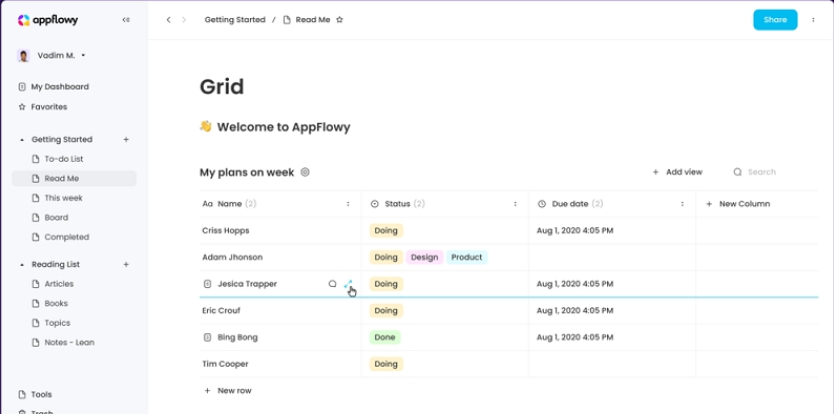Select the Tim Cooper cell

click(280, 364)
